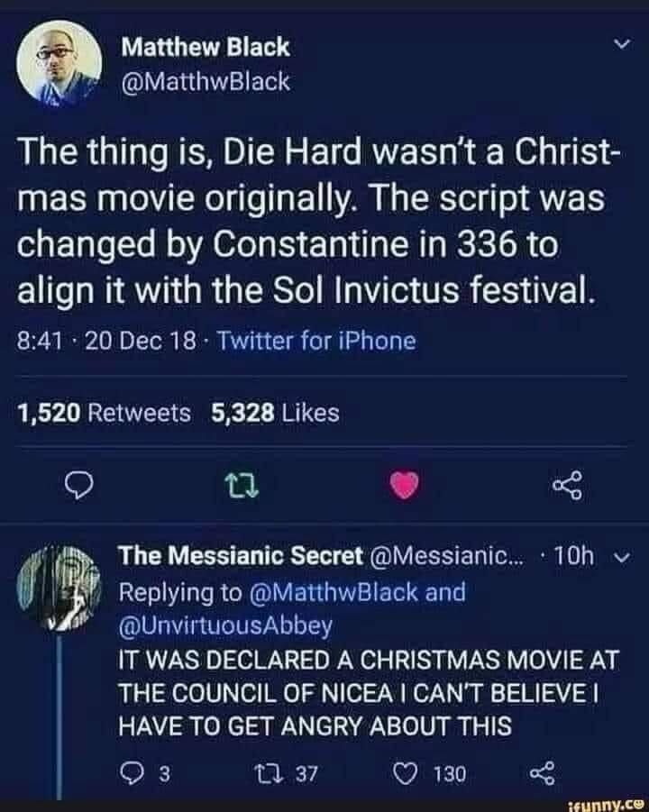The image size is (649, 812).
Task: View the 1,520 Retweets list
Action: pos(105,413)
